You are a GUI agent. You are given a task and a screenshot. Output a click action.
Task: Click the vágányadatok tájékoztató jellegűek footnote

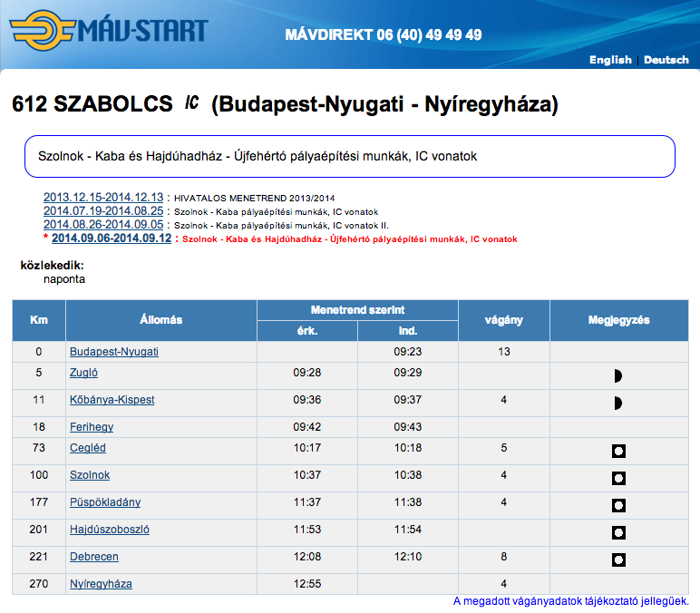tap(571, 601)
